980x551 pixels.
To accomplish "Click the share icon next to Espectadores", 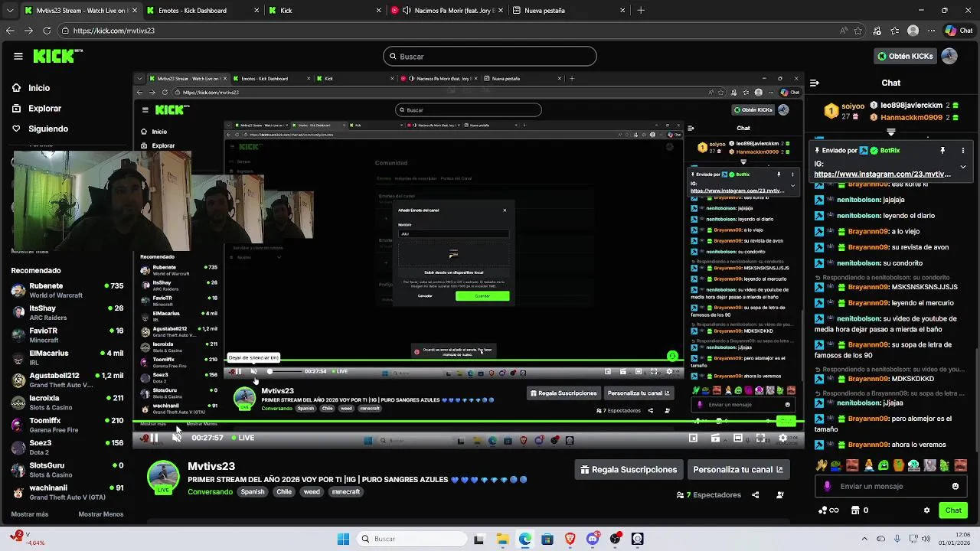I will click(x=755, y=495).
